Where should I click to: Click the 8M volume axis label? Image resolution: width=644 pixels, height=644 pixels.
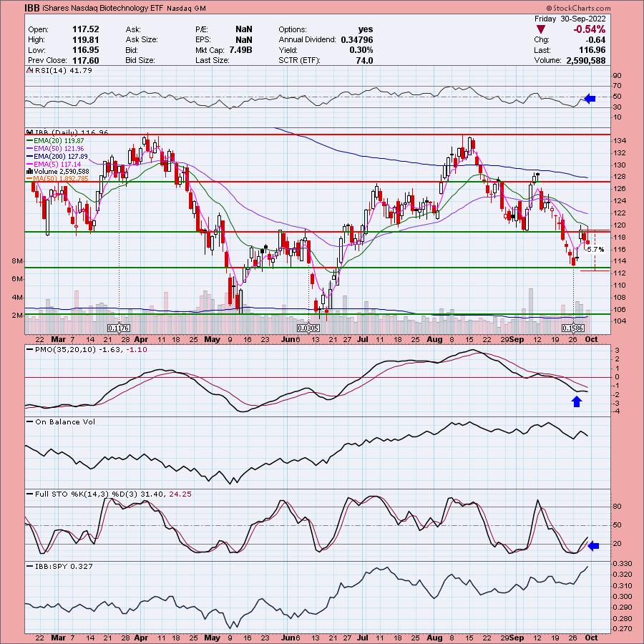pos(17,260)
